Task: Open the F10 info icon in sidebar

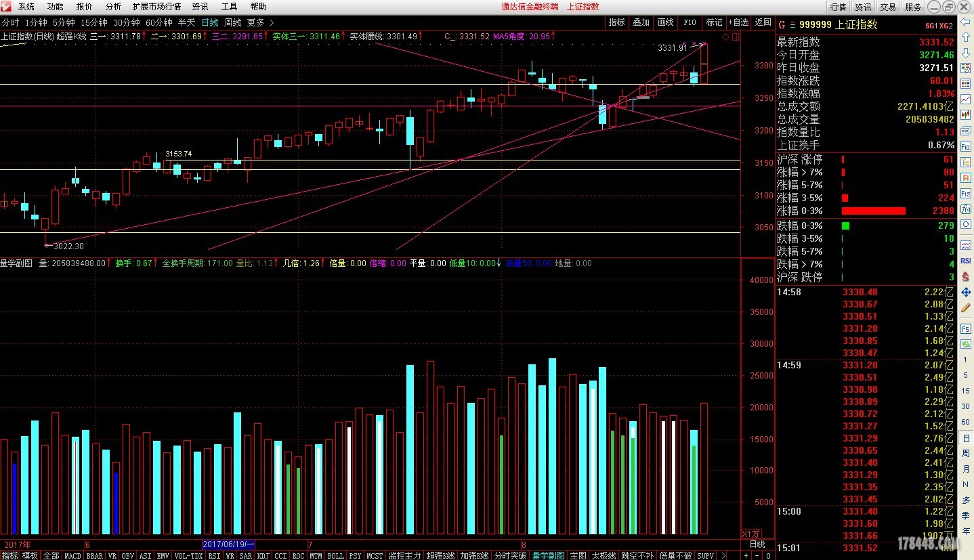Action: coord(965,145)
